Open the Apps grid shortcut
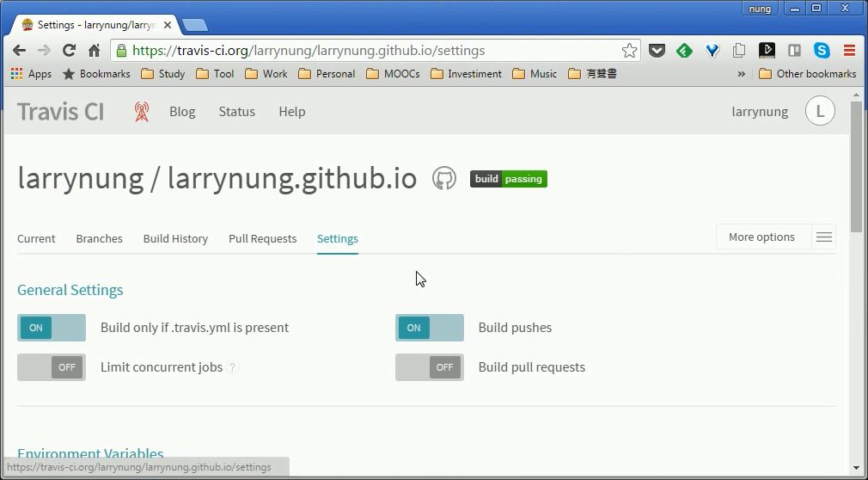868x480 pixels. tap(31, 74)
